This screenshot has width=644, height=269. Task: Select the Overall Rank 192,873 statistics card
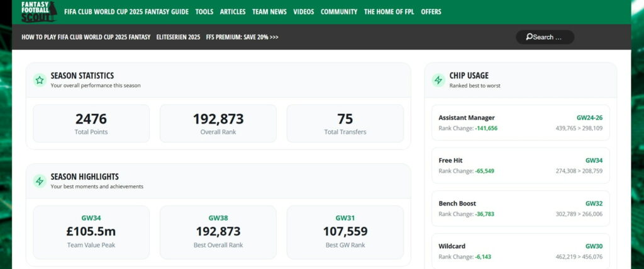click(218, 123)
